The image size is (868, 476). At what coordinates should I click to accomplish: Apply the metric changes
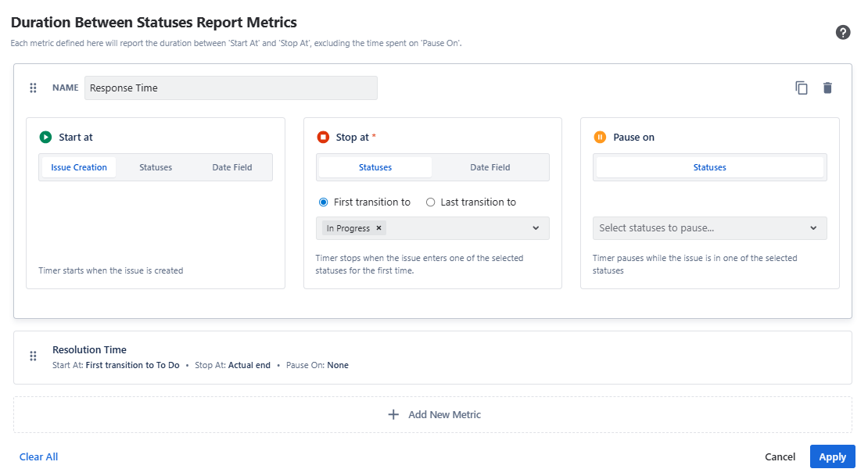(832, 456)
